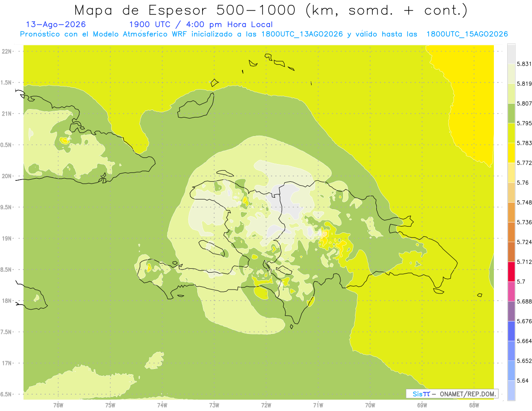Click the '20N' latitude axis label
The height and width of the screenshot is (411, 532).
pos(7,176)
